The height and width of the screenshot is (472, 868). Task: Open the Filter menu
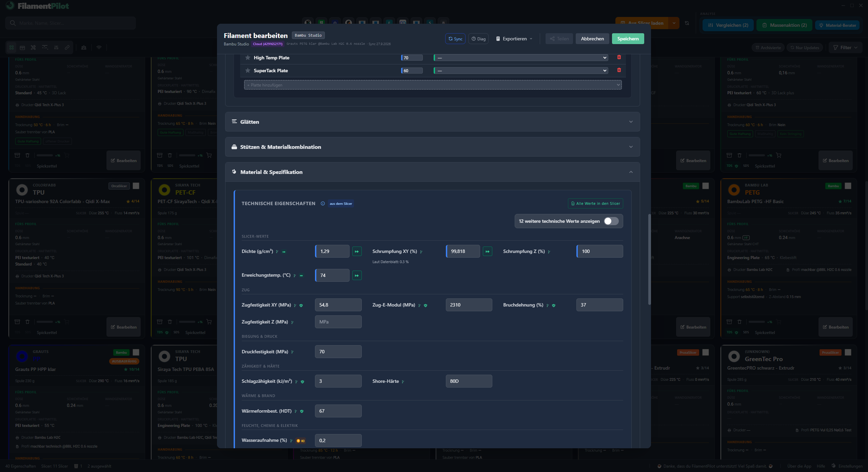click(x=845, y=47)
